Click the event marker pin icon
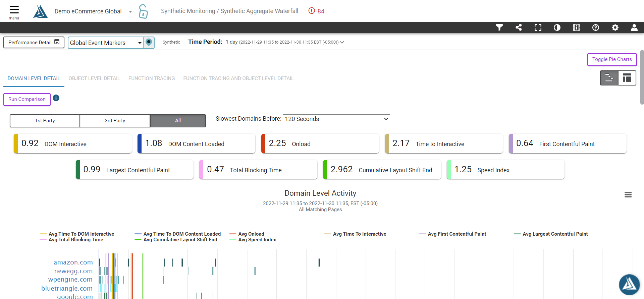644x299 pixels. [x=149, y=43]
